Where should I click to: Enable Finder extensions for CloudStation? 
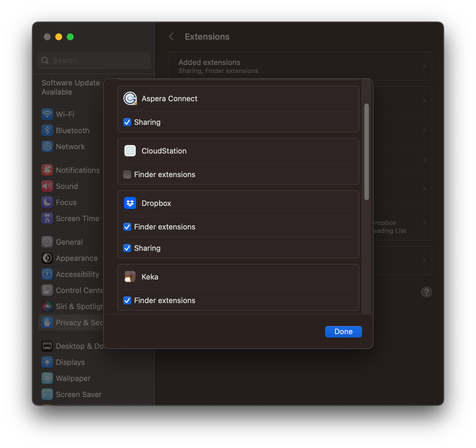click(127, 175)
